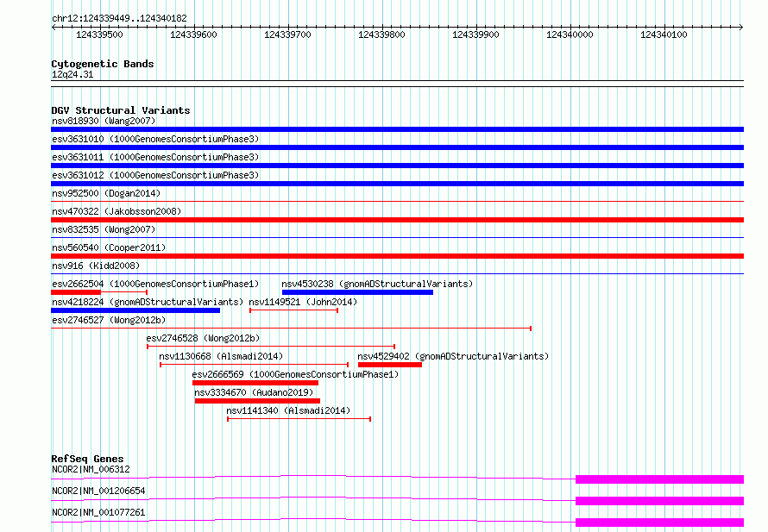
Task: Open esv2662504 (1000GenomesConsortiumPhase1) label
Action: tap(155, 284)
